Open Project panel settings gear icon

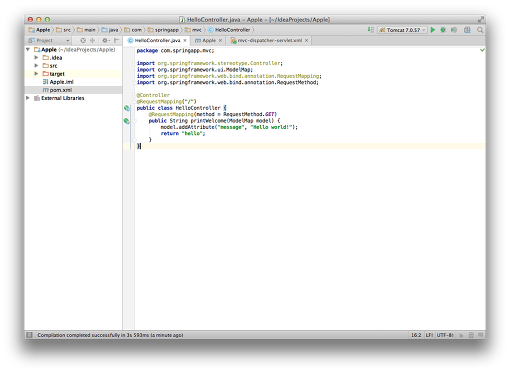105,40
